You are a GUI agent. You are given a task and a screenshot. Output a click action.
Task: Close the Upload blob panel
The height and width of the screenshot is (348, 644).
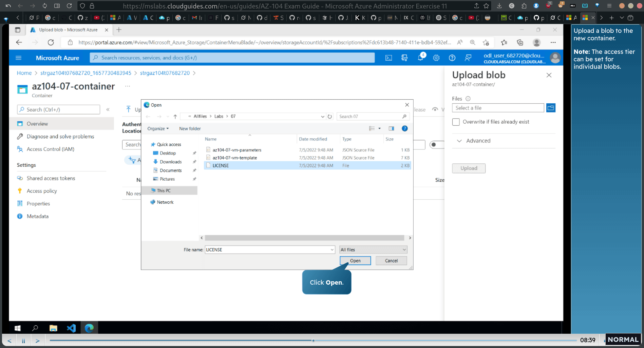(549, 75)
